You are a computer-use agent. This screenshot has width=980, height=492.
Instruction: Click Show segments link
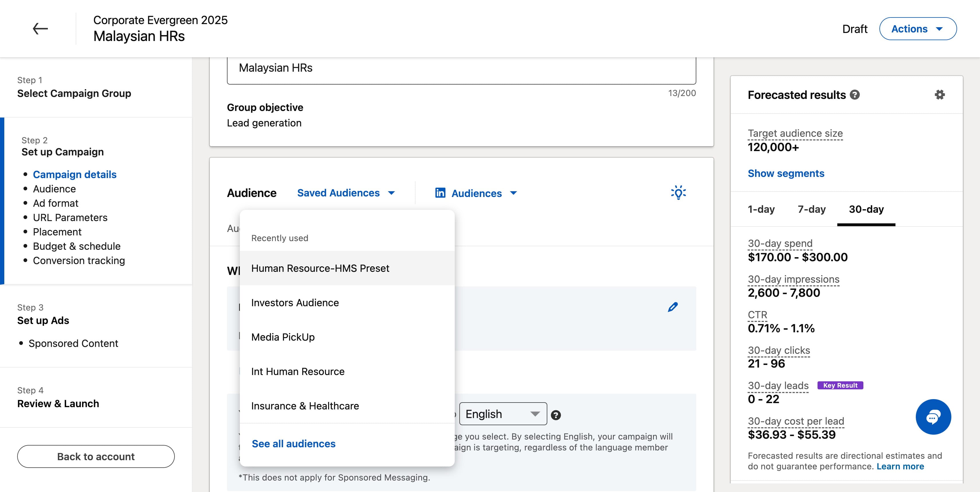click(x=786, y=173)
